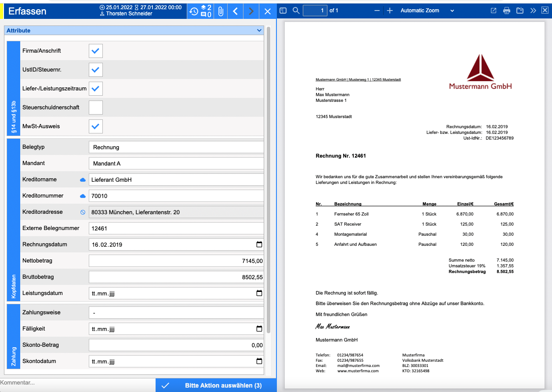The width and height of the screenshot is (552, 392).
Task: Collapse the Attribute section chevron
Action: [x=259, y=31]
